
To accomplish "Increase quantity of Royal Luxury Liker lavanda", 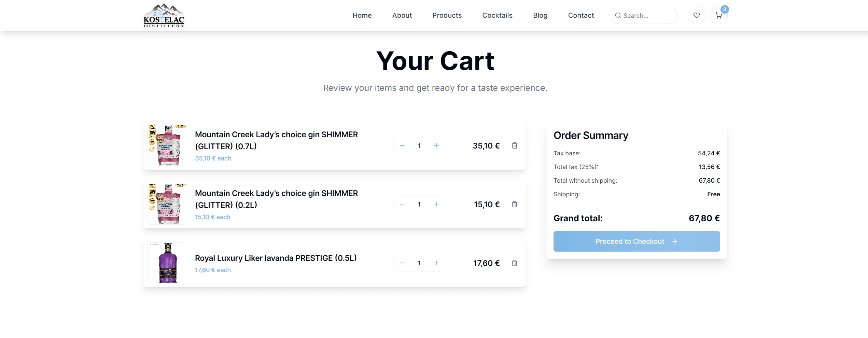I will 436,263.
